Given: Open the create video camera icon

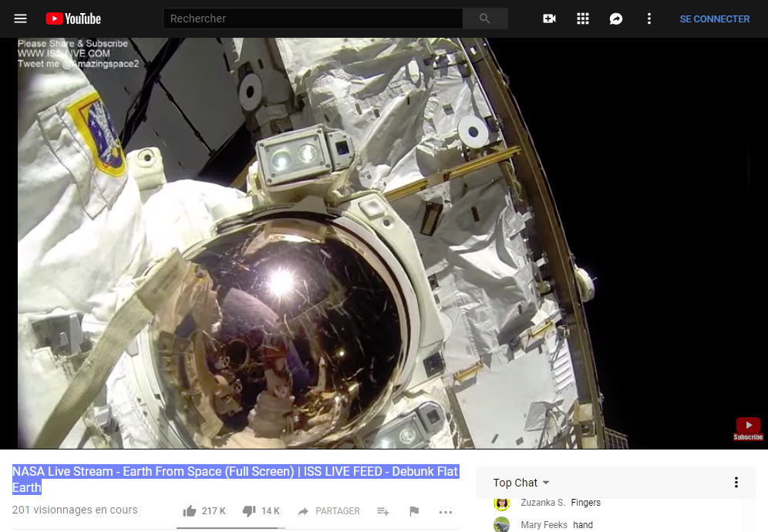Looking at the screenshot, I should coord(550,19).
